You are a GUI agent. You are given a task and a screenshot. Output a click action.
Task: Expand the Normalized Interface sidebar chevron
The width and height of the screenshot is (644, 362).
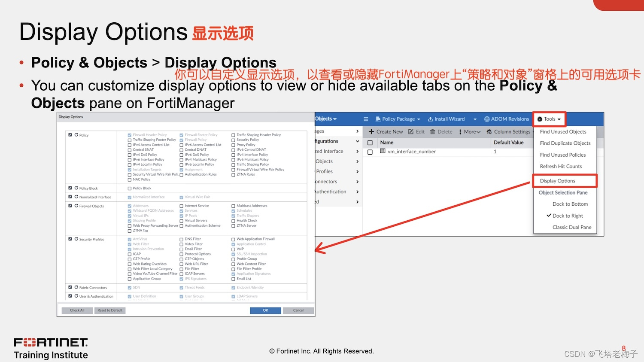357,151
